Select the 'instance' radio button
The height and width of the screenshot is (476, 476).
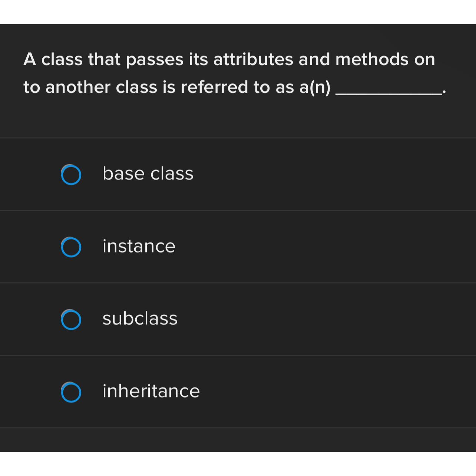coord(71,247)
